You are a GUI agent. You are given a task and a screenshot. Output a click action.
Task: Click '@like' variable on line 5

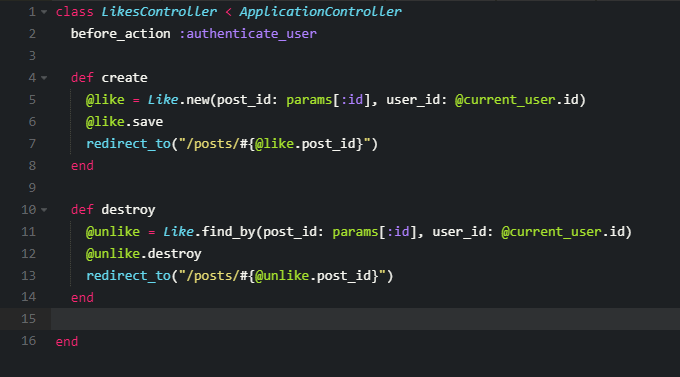pos(105,100)
